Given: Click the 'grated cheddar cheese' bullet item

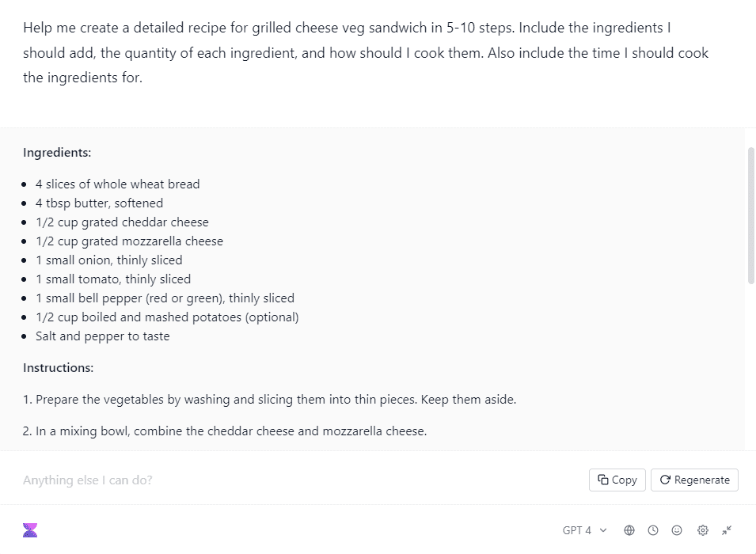Looking at the screenshot, I should coord(122,222).
